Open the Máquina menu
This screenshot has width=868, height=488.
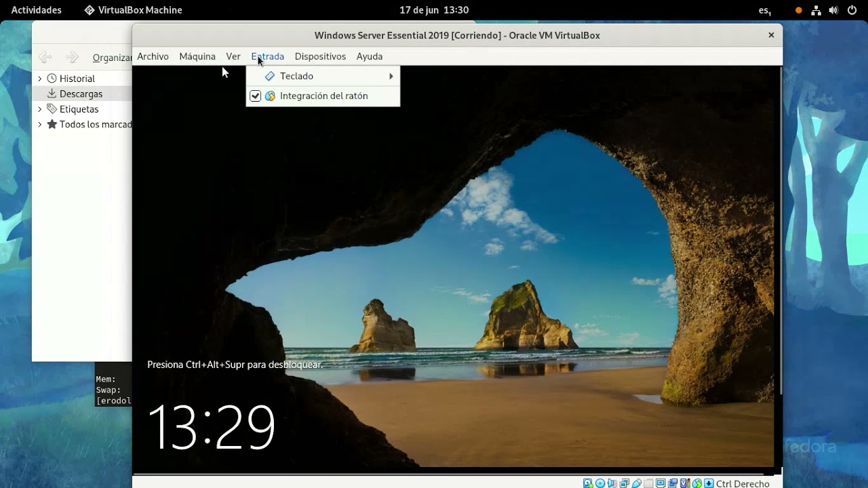[197, 56]
